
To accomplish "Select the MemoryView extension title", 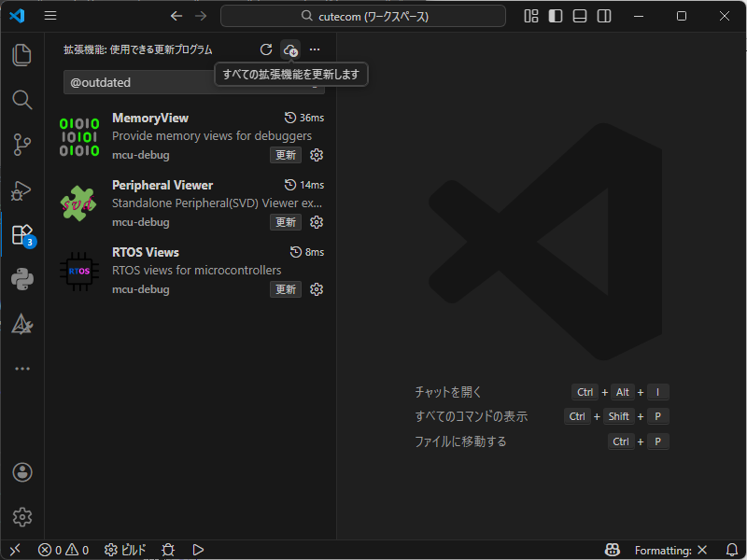I will [x=150, y=118].
